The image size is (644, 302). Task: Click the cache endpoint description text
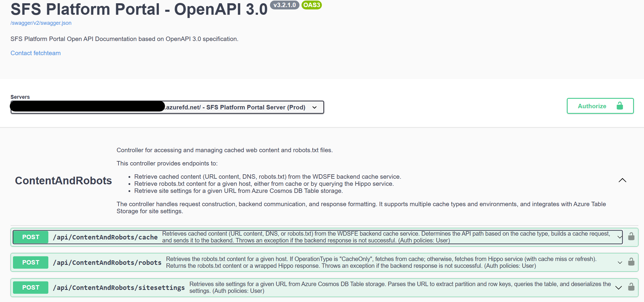[x=386, y=237]
